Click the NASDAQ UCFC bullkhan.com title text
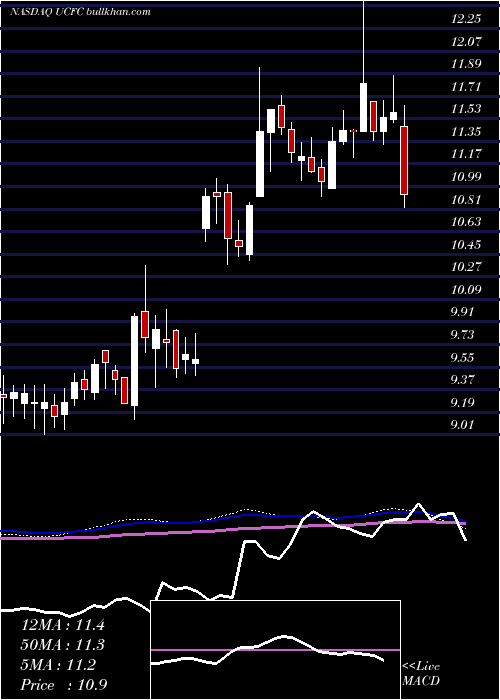 pyautogui.click(x=80, y=12)
